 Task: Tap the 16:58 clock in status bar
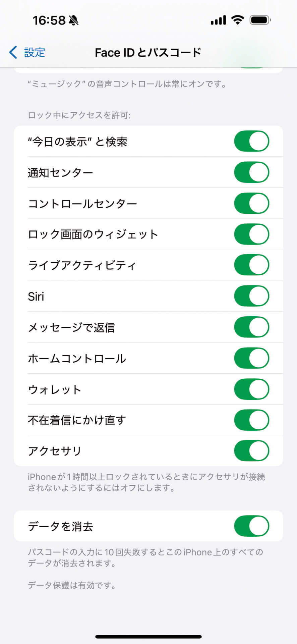tap(49, 20)
